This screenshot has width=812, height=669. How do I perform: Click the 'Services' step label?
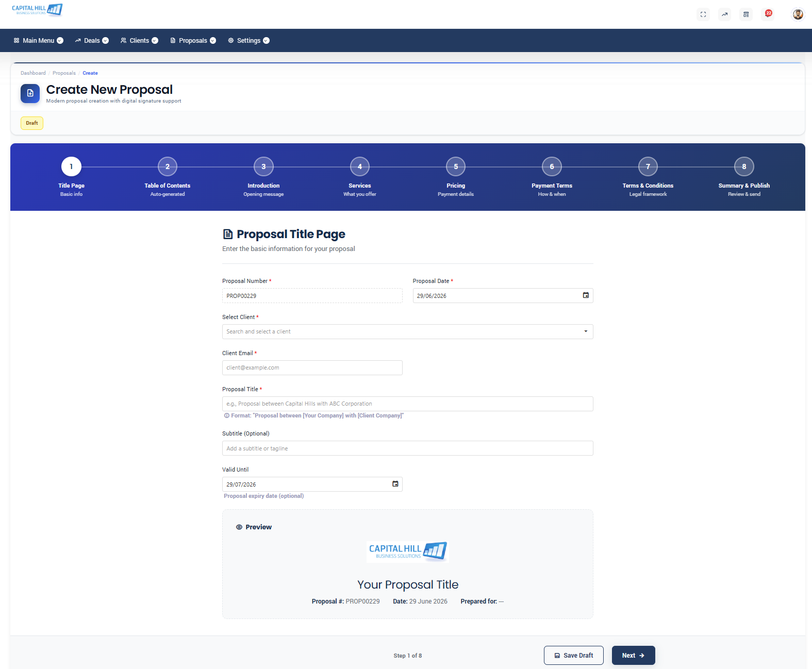point(360,186)
